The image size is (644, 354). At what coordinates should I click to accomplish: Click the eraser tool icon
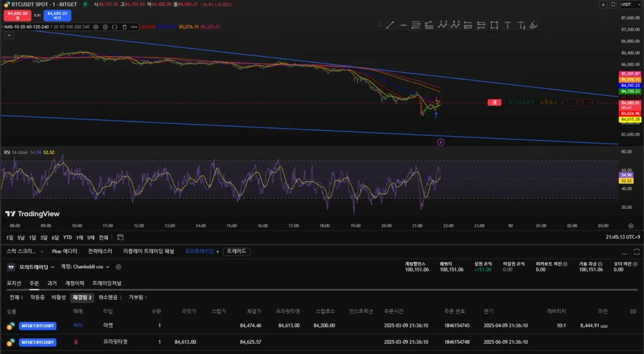(533, 25)
